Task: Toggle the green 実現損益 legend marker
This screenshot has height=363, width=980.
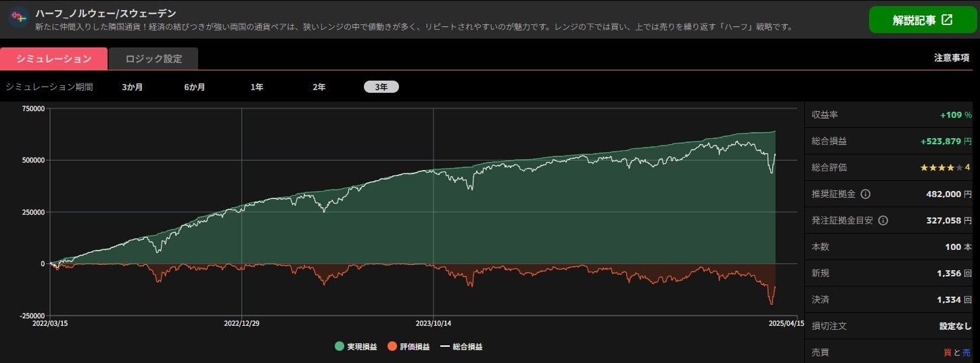Action: click(x=339, y=347)
